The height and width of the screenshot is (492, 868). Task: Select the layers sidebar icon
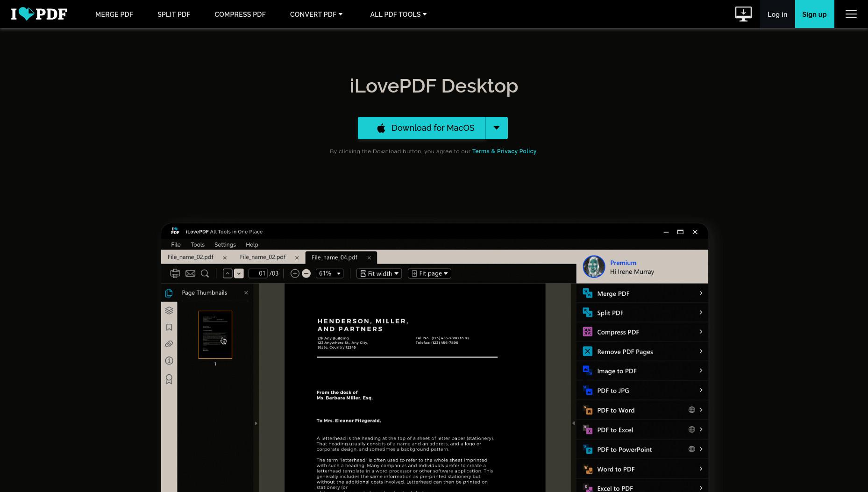click(x=169, y=310)
